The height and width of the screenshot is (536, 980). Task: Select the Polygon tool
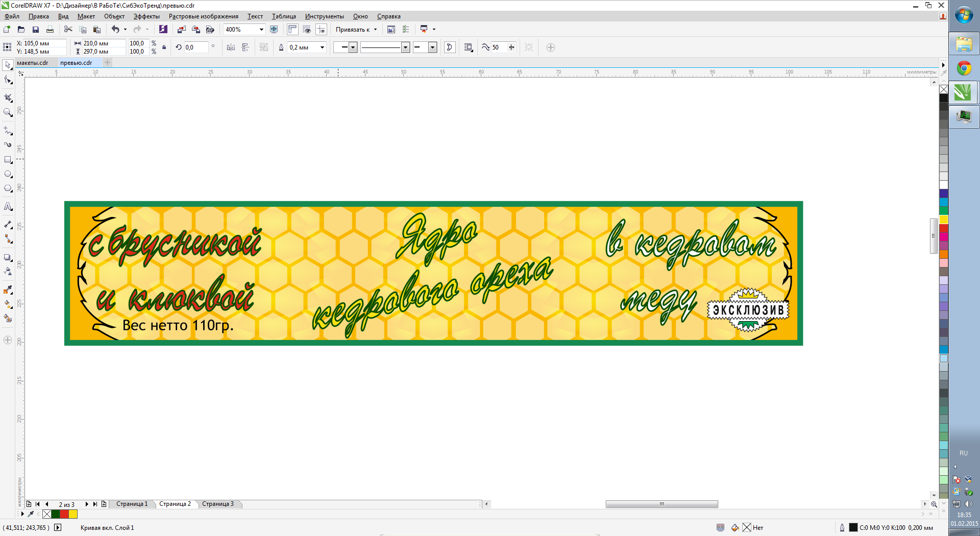point(8,188)
